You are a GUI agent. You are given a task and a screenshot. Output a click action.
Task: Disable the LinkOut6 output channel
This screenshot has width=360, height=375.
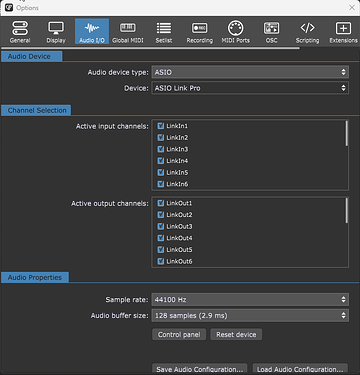coord(161,261)
